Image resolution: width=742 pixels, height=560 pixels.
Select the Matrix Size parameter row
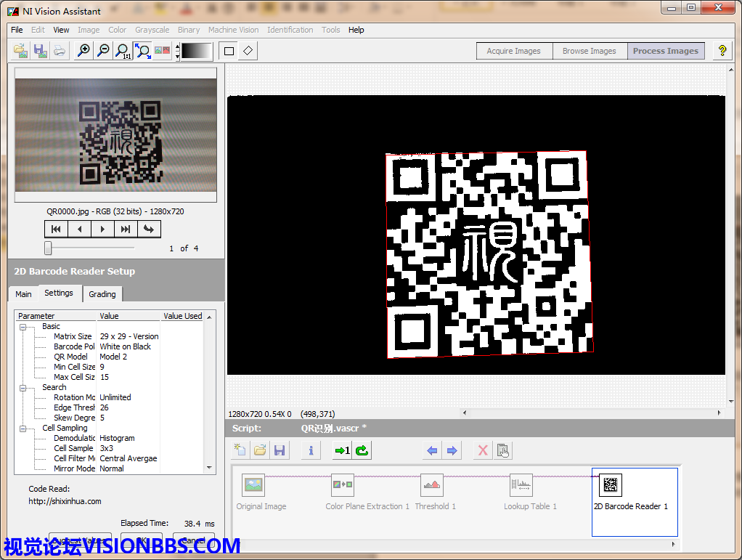point(73,336)
